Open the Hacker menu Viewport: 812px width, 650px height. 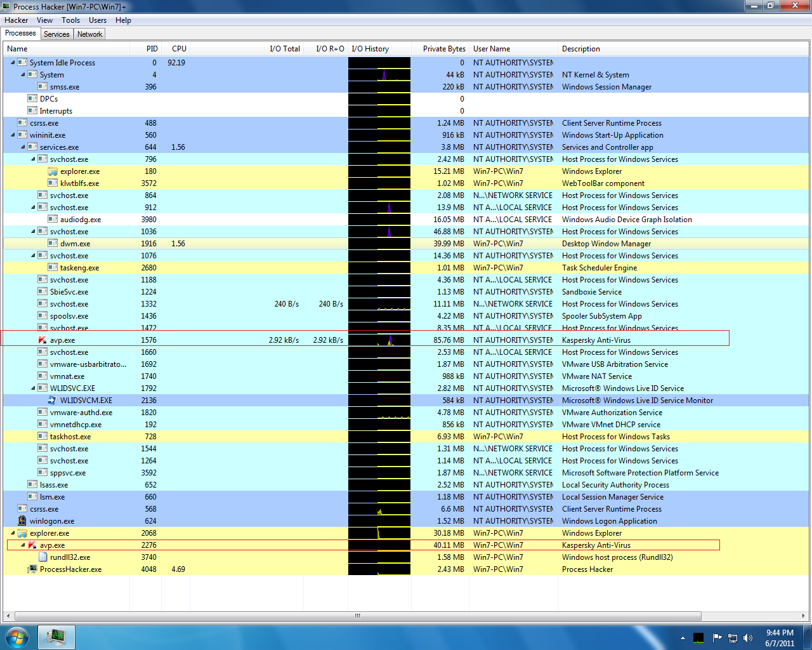pos(16,20)
